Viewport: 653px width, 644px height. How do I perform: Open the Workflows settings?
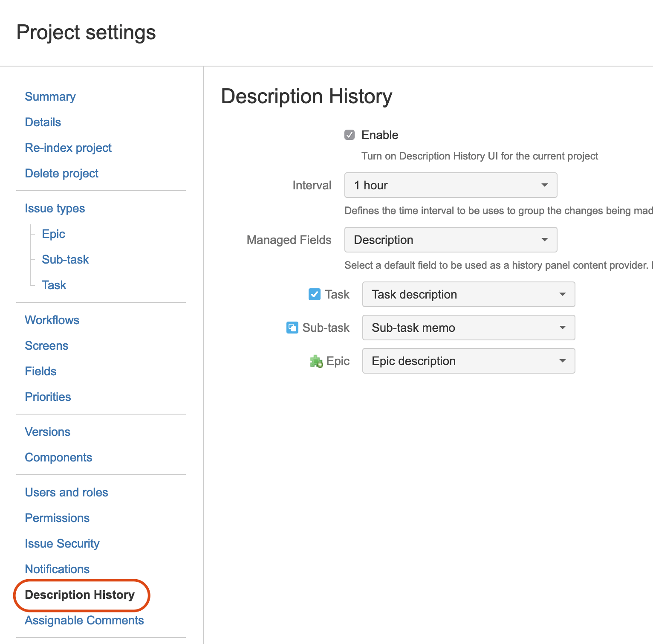click(x=52, y=320)
